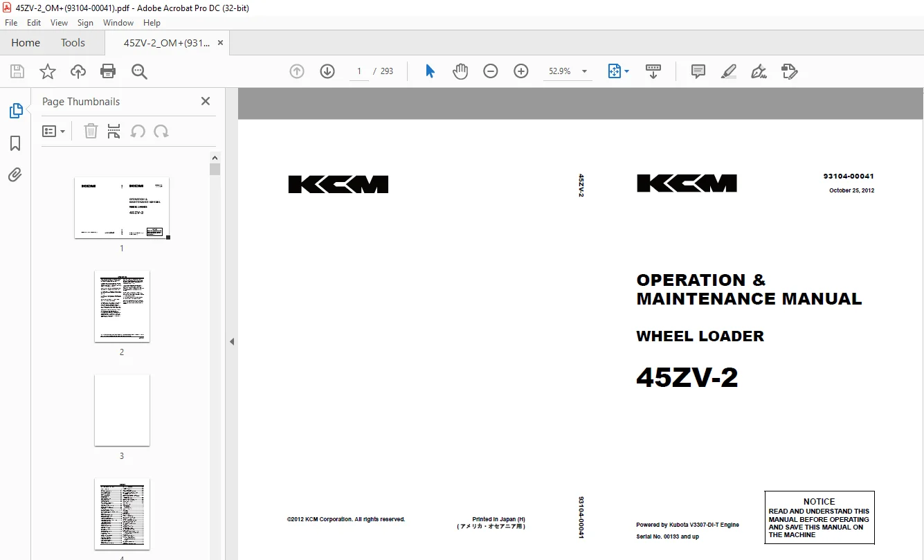Zoom in with the plus icon
This screenshot has height=560, width=924.
[521, 71]
